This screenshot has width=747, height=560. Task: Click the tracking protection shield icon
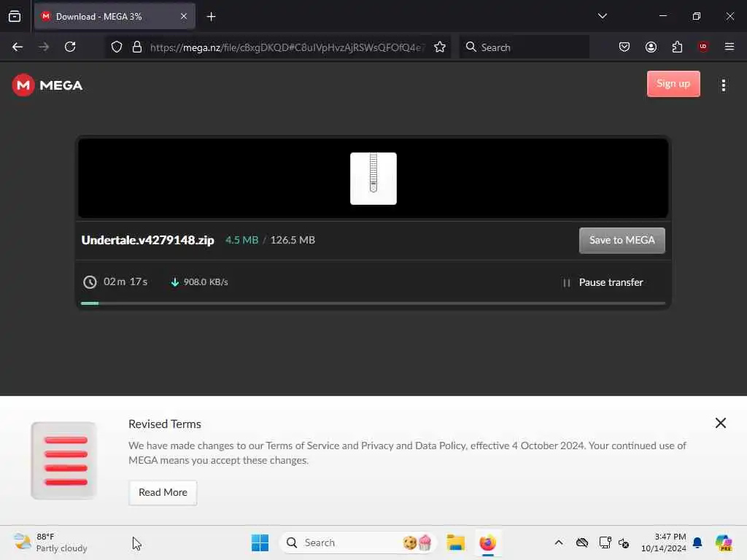(117, 47)
